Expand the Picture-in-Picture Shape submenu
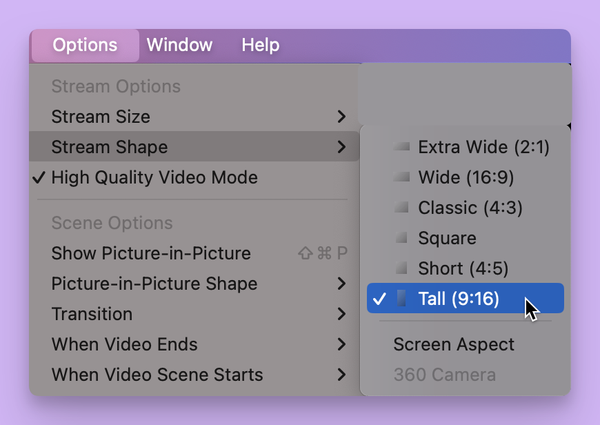Screen dimensions: 600x425 342,284
